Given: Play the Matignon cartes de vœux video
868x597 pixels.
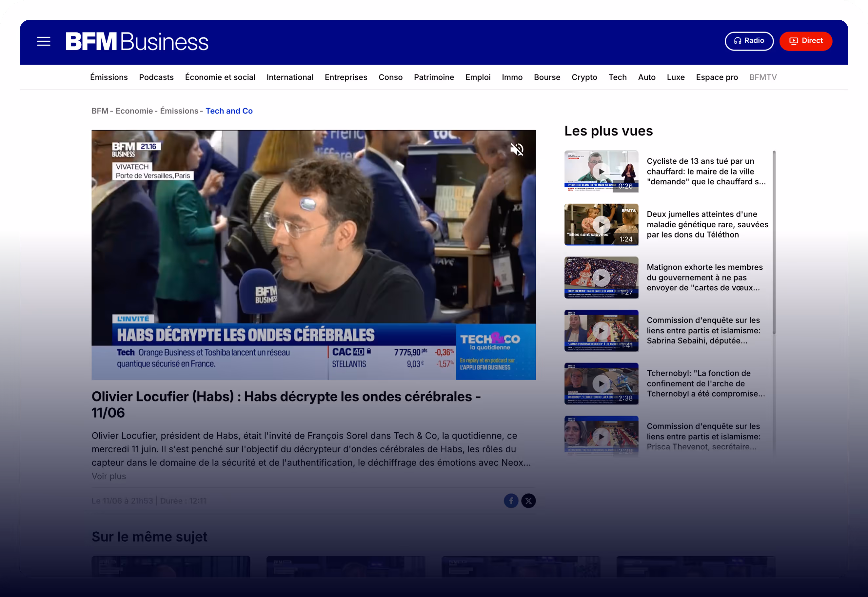Looking at the screenshot, I should click(x=601, y=278).
